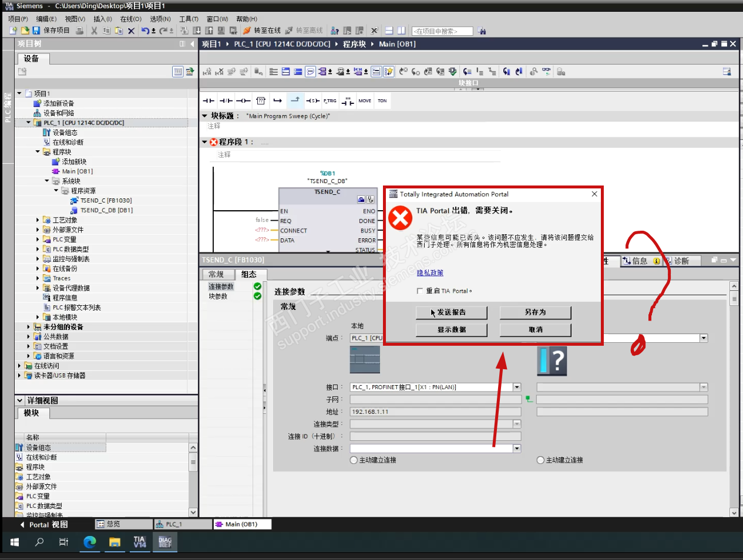Select the right 主动建立连接 radio button

(540, 460)
